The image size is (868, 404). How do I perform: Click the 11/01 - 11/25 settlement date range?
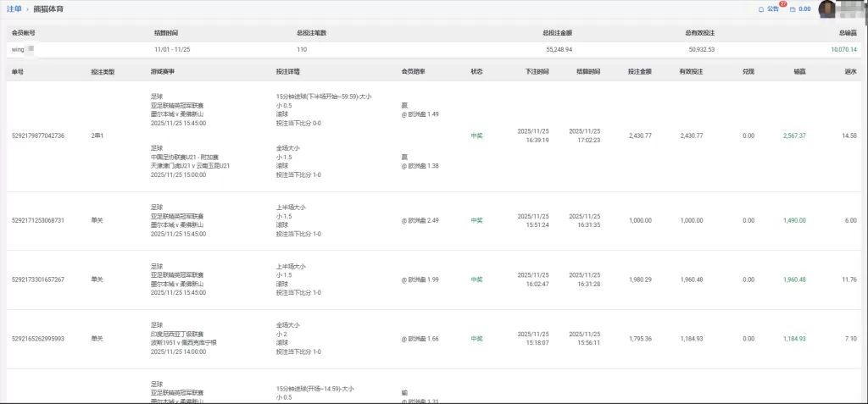(x=171, y=50)
